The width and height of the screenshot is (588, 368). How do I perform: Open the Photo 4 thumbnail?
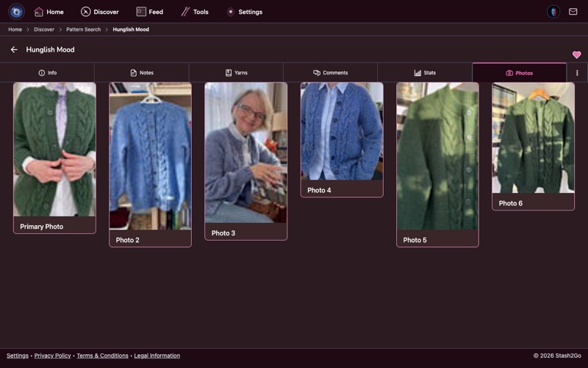click(x=342, y=132)
